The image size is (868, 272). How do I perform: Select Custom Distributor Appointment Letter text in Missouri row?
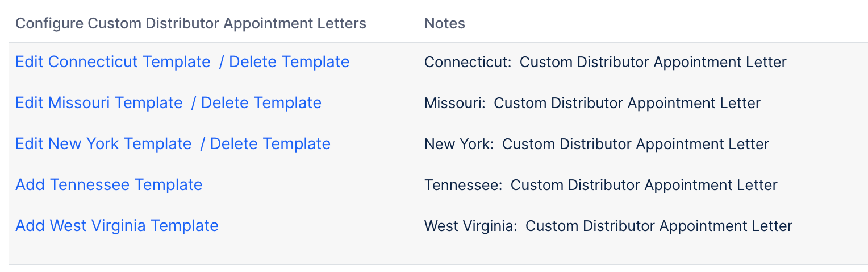[627, 103]
